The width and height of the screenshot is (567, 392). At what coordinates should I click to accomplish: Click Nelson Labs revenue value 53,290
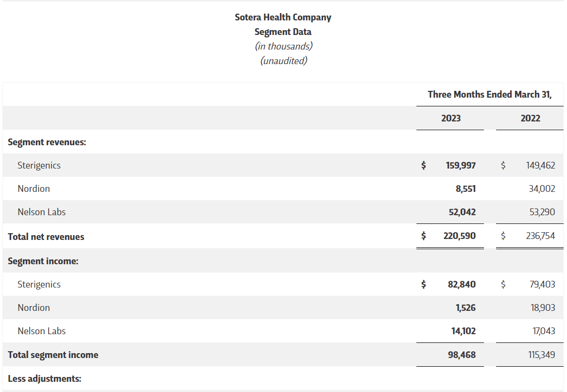pos(542,212)
